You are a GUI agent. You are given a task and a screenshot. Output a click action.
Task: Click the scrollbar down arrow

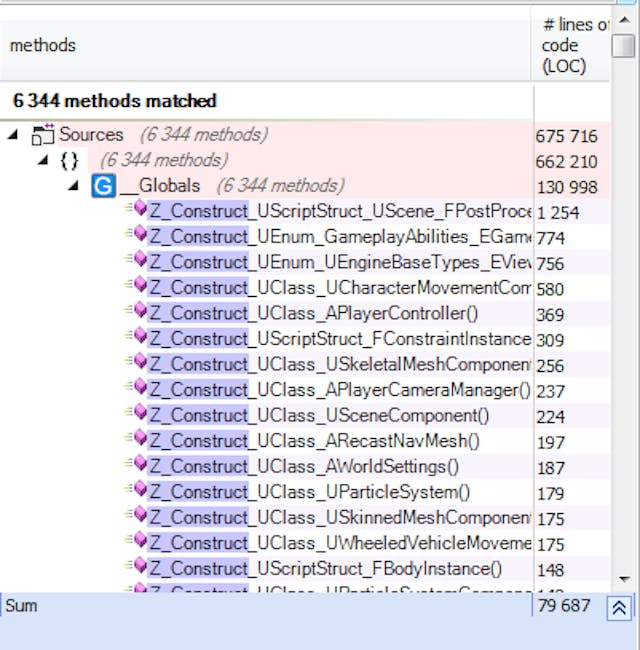click(623, 578)
